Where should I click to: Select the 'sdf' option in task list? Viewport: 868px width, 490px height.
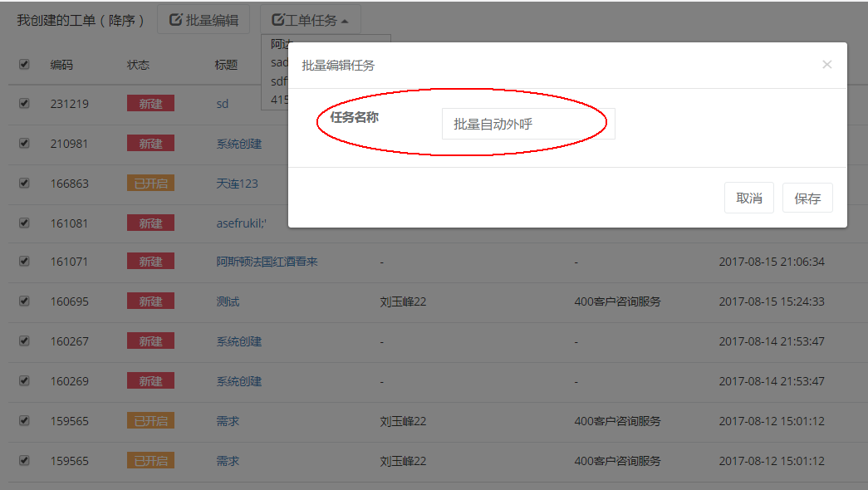[278, 81]
